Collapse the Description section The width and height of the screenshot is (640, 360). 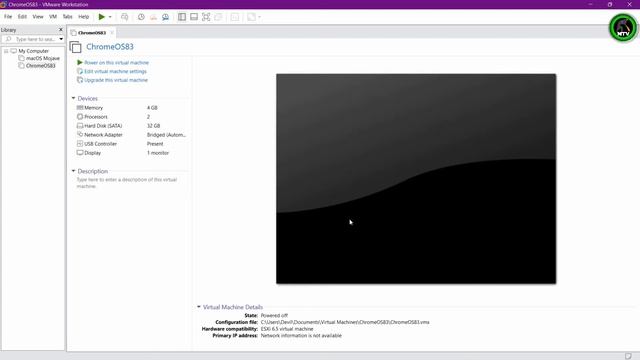[73, 171]
